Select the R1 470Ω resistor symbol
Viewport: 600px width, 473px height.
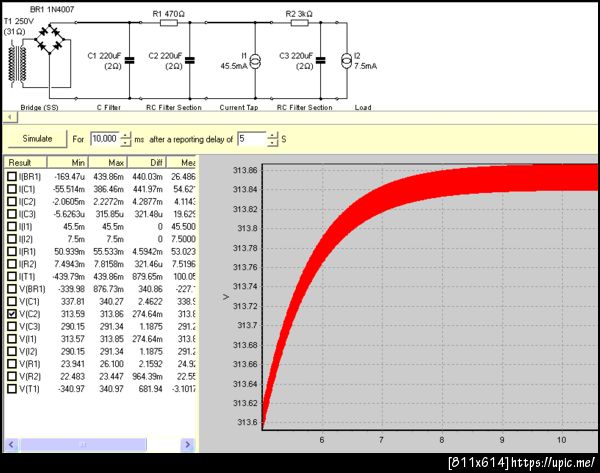click(x=169, y=23)
